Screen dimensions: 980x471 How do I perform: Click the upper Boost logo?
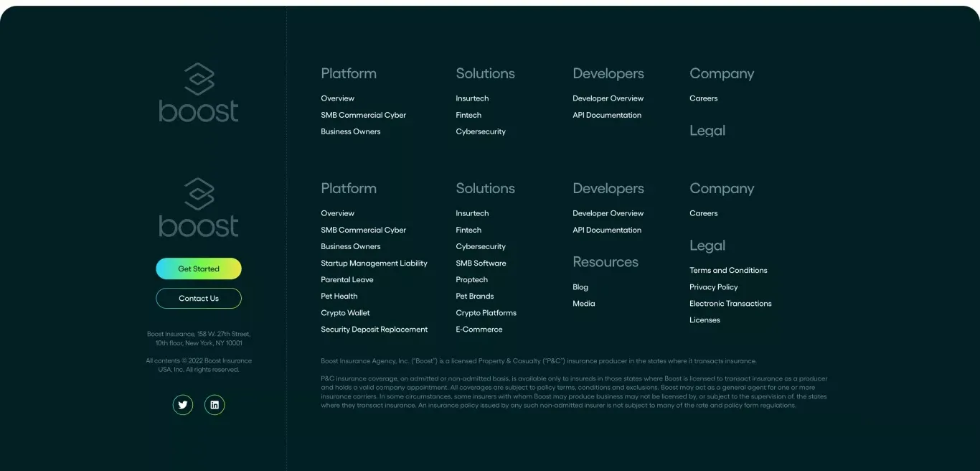point(199,93)
